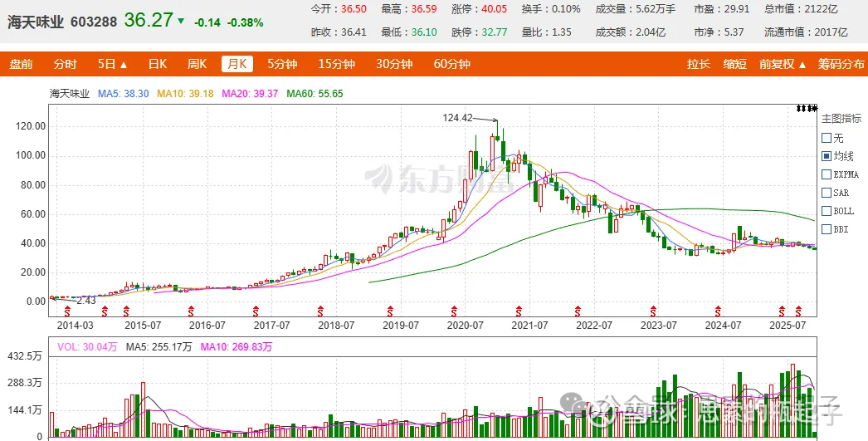Click the S marker above the 2021-07 label
This screenshot has width=868, height=441.
tap(519, 311)
